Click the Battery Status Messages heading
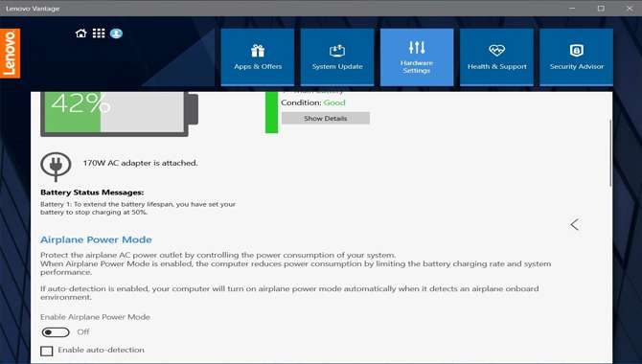 pyautogui.click(x=92, y=193)
